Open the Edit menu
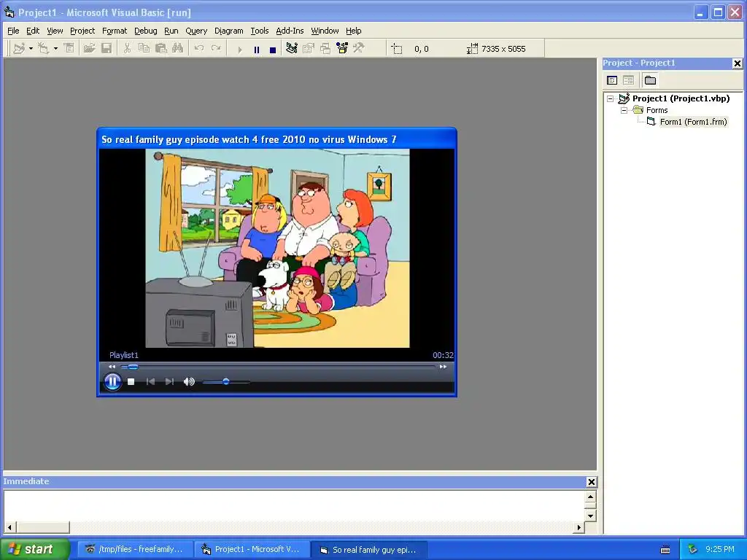The image size is (747, 560). coord(33,31)
